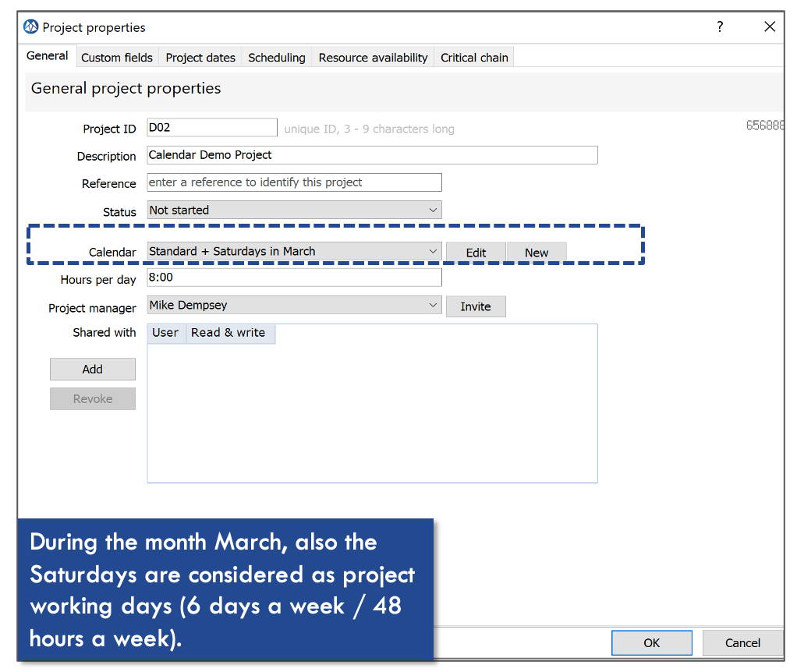Viewport: 797px width, 672px height.
Task: Edit the Hours per day field
Action: pos(294,278)
